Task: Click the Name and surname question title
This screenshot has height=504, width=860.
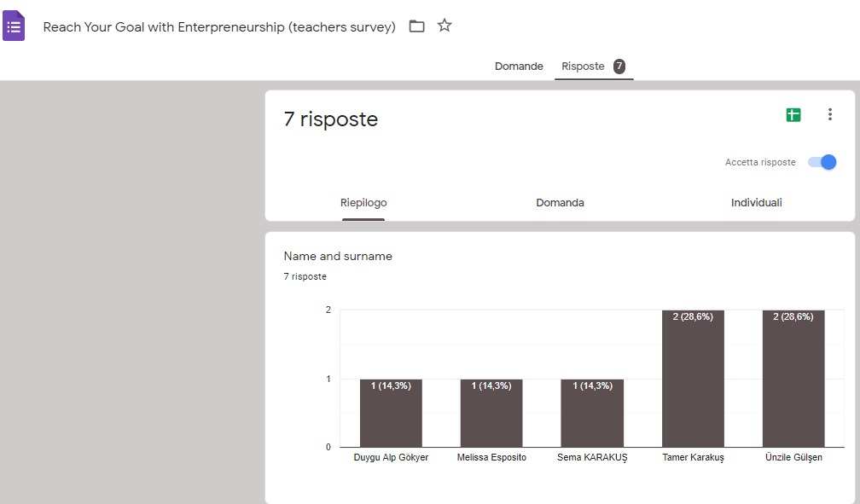Action: [338, 257]
